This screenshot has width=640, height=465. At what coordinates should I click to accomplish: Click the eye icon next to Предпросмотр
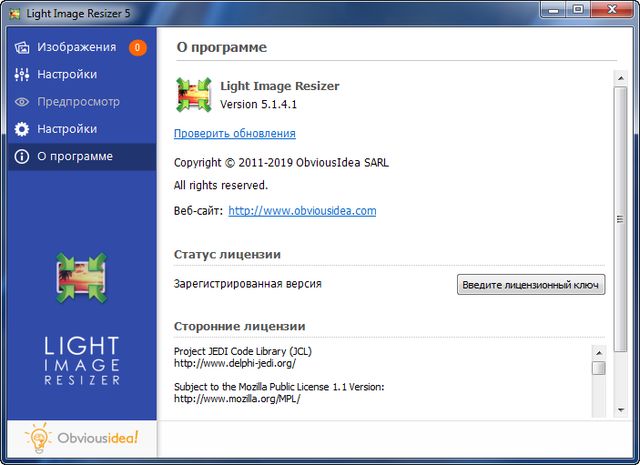21,102
